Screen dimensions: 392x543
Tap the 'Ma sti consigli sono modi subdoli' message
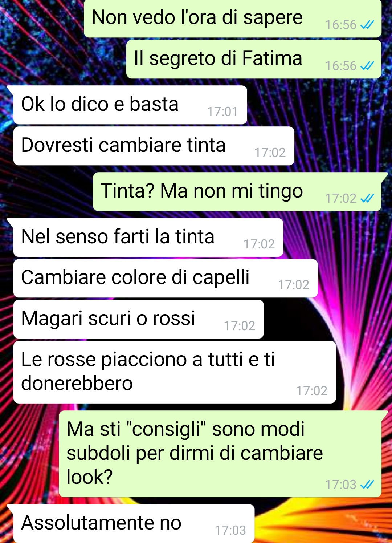(220, 454)
